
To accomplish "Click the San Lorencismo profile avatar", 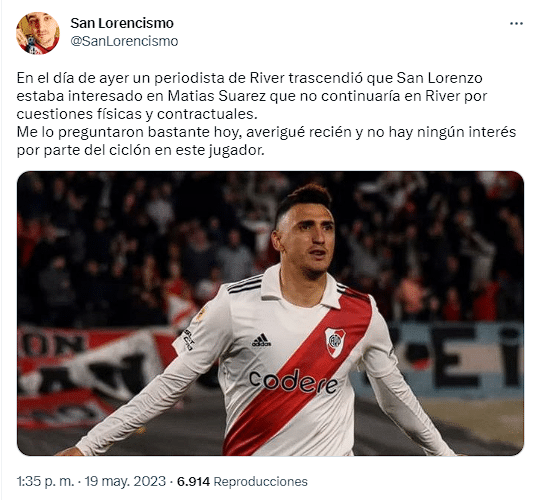I will coord(38,33).
